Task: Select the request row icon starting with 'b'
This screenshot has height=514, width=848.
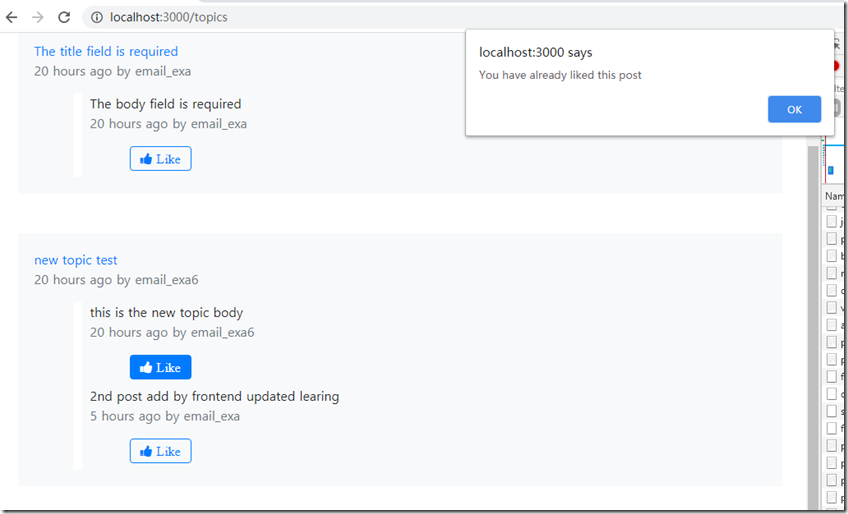Action: [x=832, y=256]
